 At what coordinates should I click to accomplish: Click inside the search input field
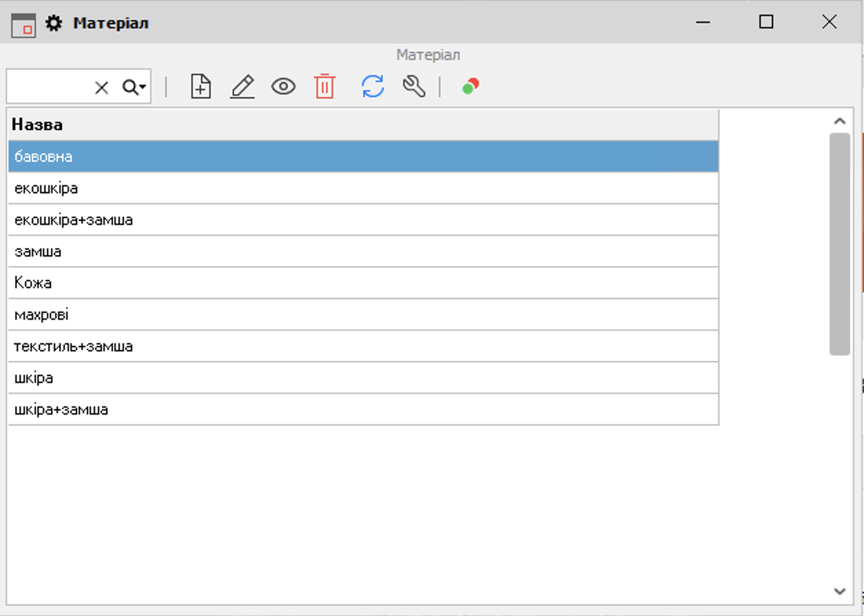click(x=48, y=87)
